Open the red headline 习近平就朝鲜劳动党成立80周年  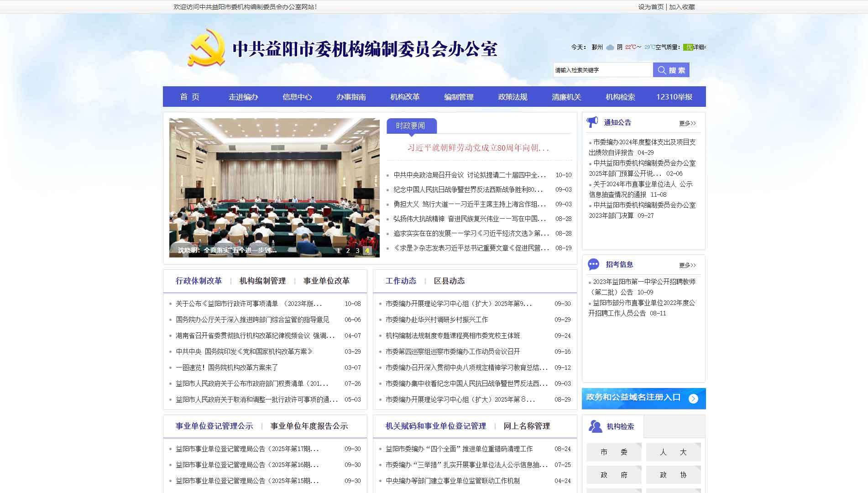click(478, 148)
